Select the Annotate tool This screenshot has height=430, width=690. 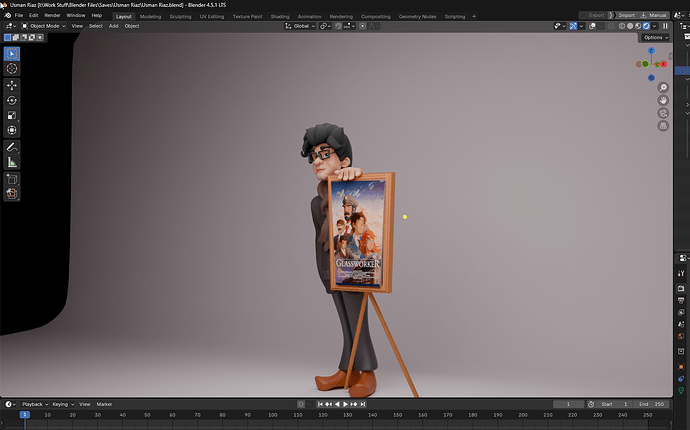point(12,147)
